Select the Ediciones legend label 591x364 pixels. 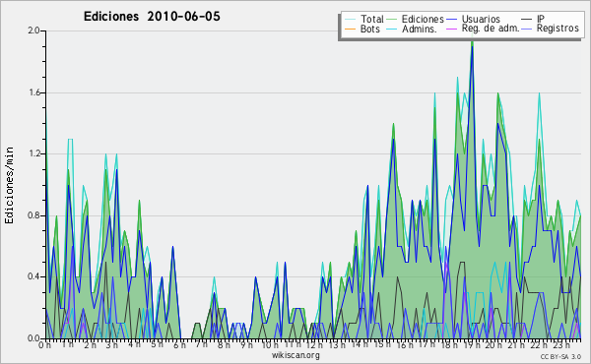(423, 19)
